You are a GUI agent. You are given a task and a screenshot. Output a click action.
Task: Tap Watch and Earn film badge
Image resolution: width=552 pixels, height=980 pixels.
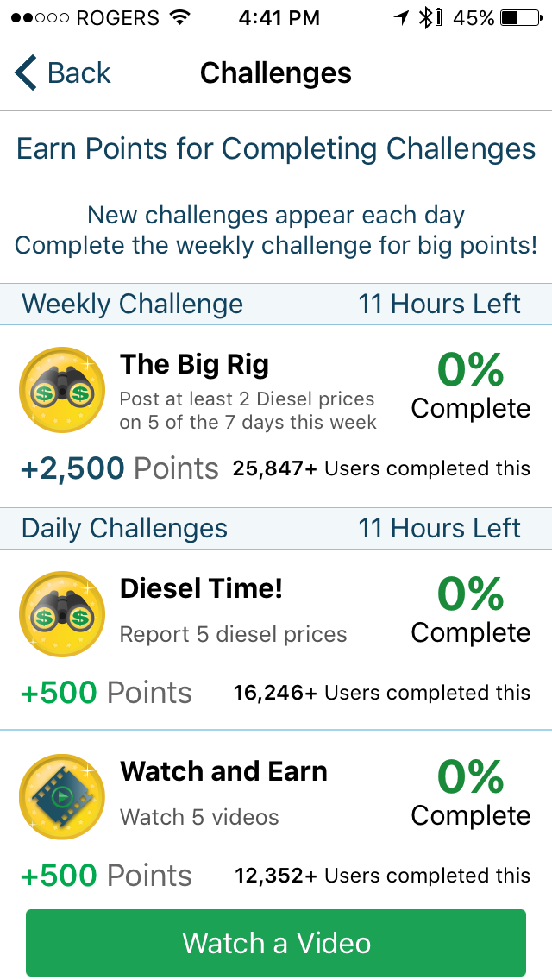click(61, 798)
